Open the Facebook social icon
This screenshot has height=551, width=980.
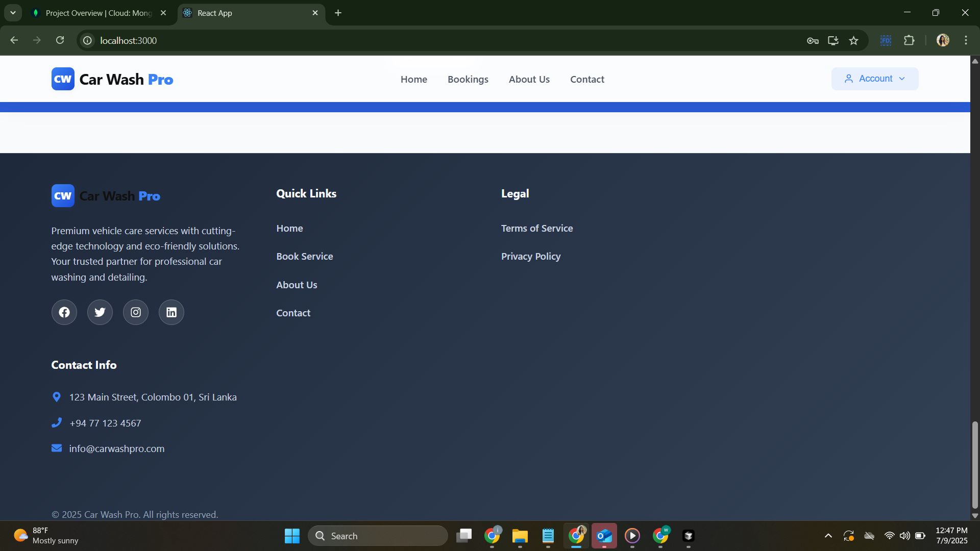point(64,312)
